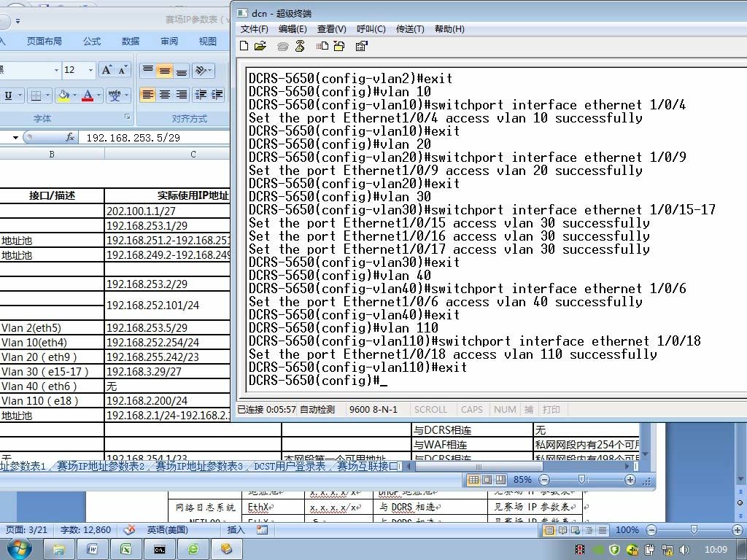Toggle Bottom Align in Excel ribbon
The height and width of the screenshot is (560, 747).
click(x=182, y=71)
